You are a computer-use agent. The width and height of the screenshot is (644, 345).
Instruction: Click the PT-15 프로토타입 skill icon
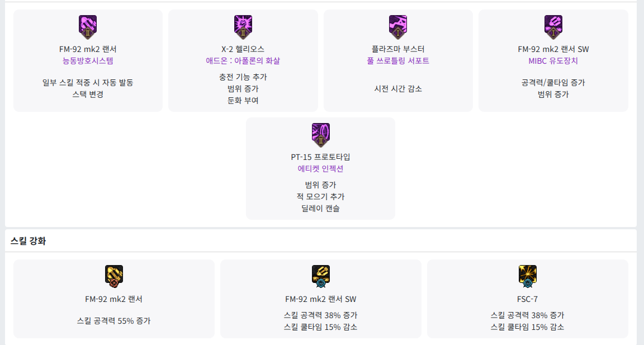(320, 134)
